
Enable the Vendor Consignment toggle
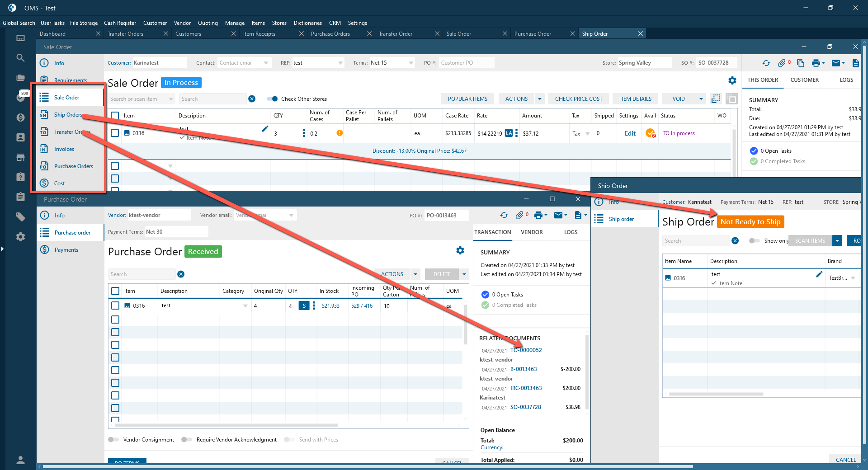pos(113,440)
